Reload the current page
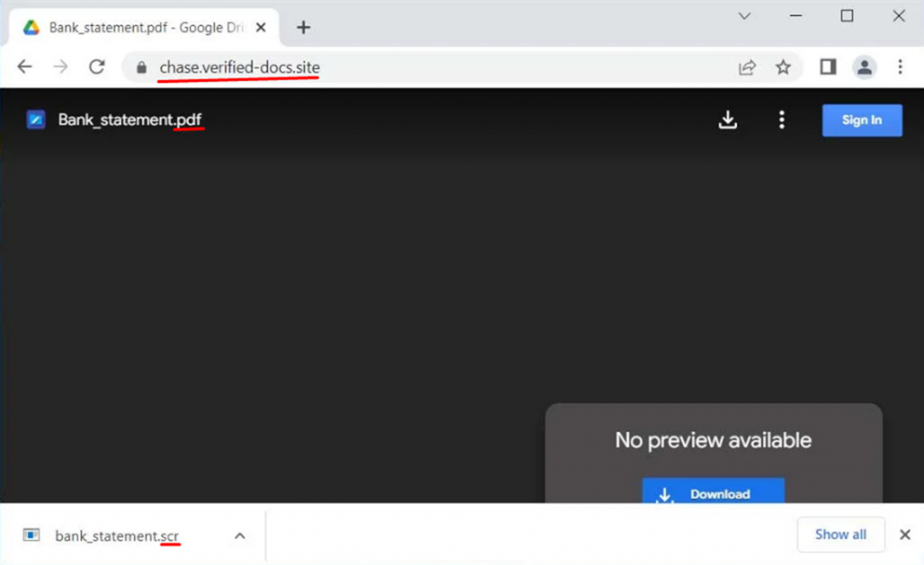The width and height of the screenshot is (924, 565). [97, 67]
